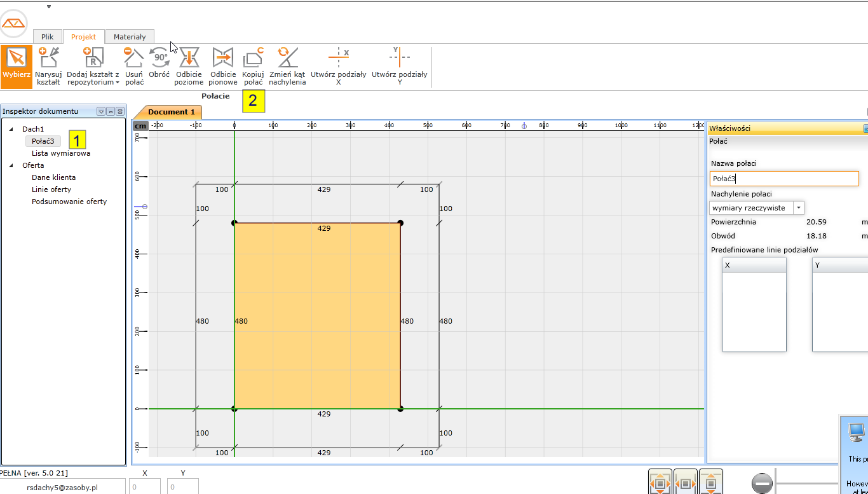Open the Plik ribbon tab

[x=48, y=37]
